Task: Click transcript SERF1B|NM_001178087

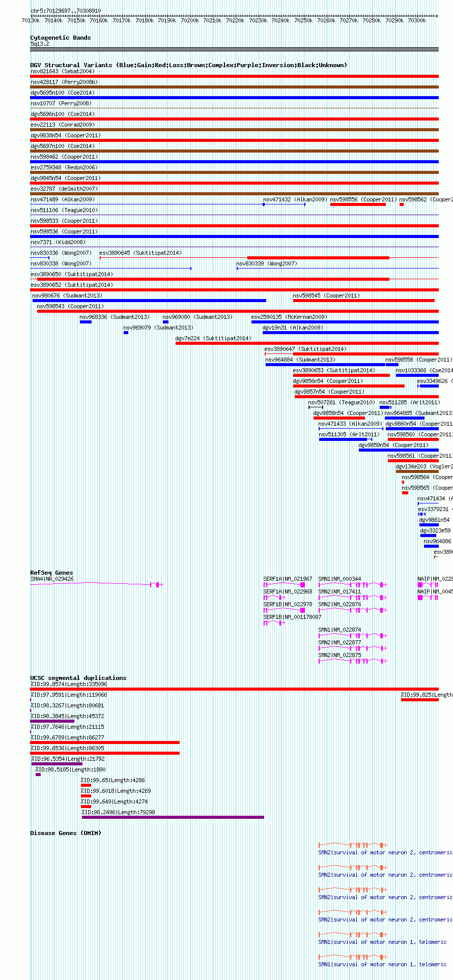Action: click(x=292, y=617)
